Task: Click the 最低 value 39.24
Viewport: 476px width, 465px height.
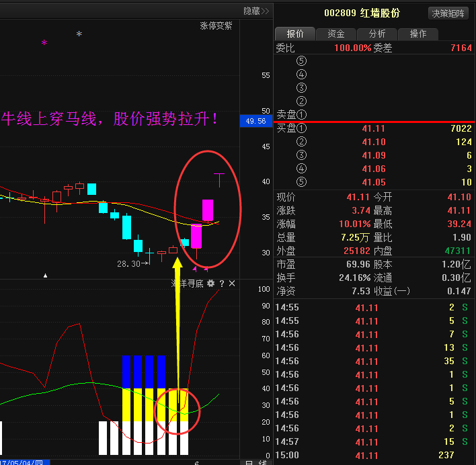Action: point(459,224)
